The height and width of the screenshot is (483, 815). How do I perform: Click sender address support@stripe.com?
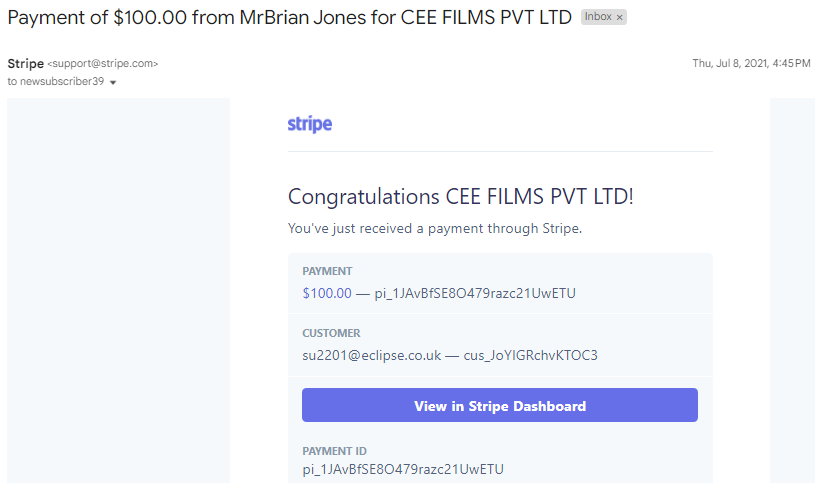[102, 63]
